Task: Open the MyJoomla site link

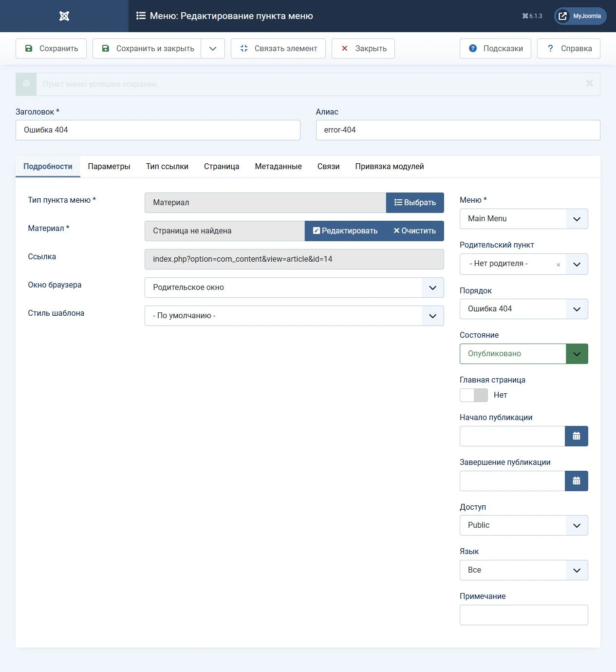Action: pyautogui.click(x=580, y=16)
